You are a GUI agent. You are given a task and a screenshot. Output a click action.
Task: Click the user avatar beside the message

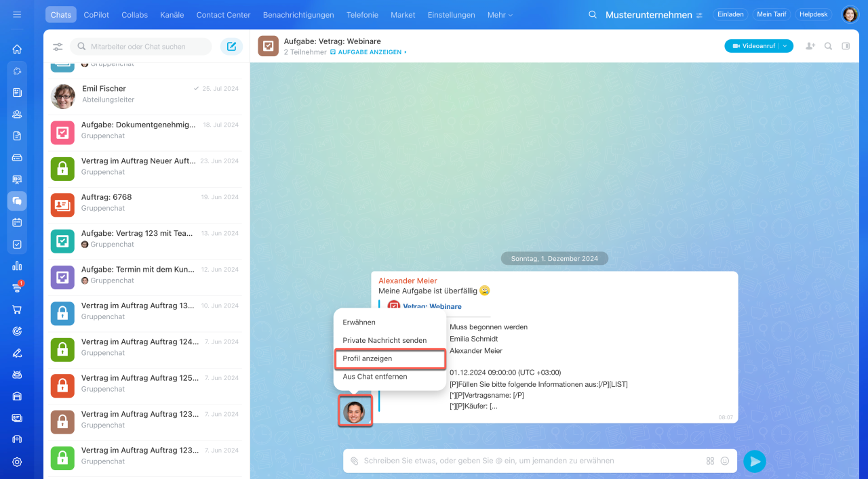(x=354, y=412)
